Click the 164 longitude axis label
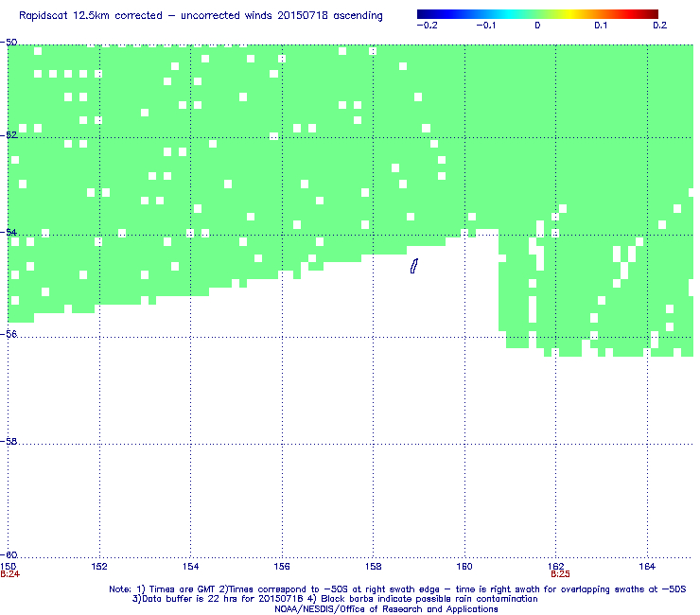Screen dimensions: 700x615 pos(647,567)
